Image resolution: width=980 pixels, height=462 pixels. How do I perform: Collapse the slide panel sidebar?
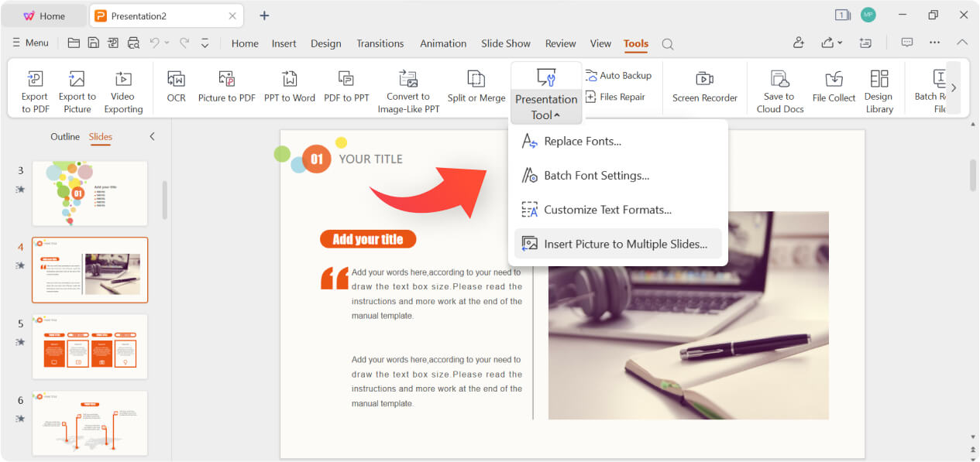click(152, 135)
